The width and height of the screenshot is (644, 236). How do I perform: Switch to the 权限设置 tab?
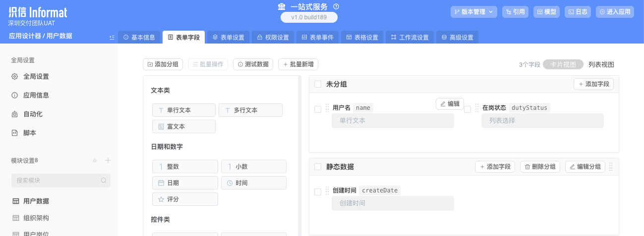(x=273, y=38)
